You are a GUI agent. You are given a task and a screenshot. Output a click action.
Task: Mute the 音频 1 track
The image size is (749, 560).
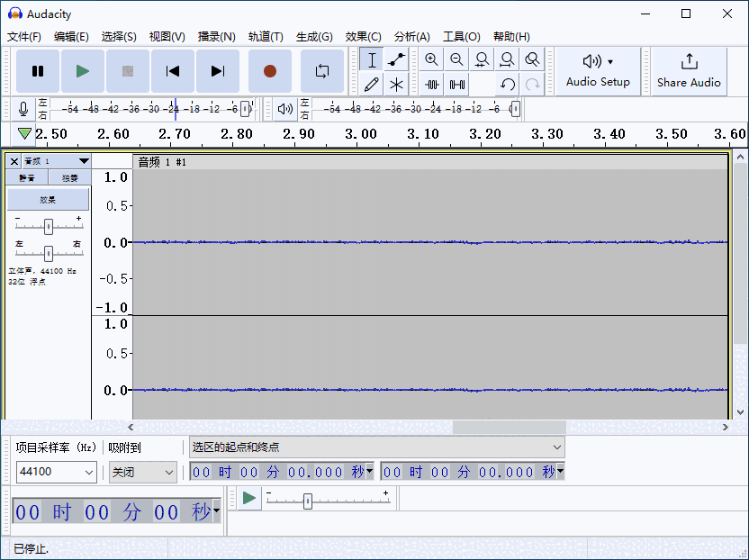pos(27,177)
